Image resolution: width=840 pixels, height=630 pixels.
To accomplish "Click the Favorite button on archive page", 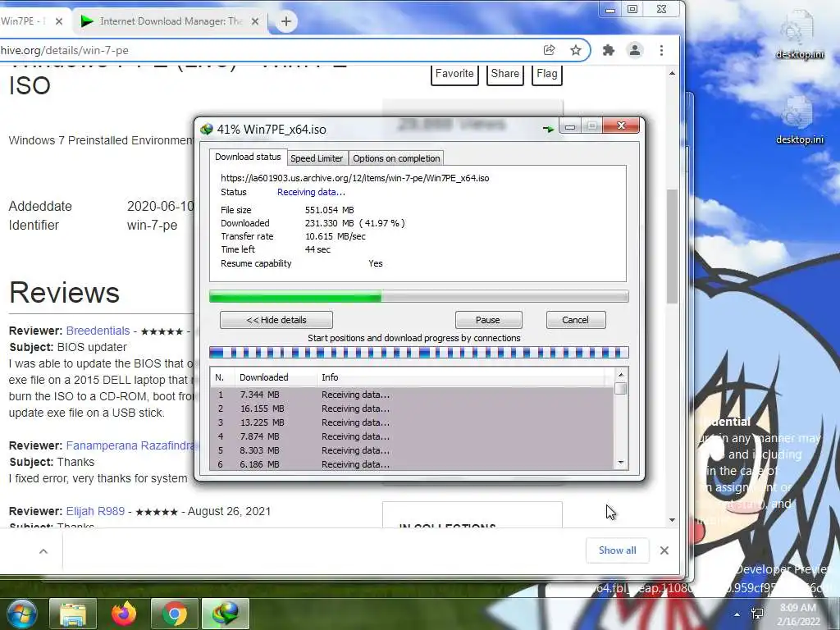I will point(454,74).
